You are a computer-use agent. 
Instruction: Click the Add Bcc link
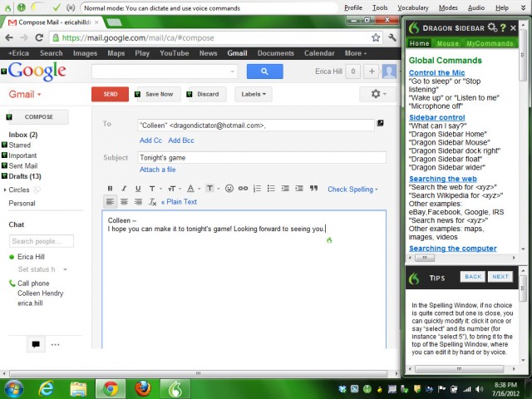click(181, 140)
